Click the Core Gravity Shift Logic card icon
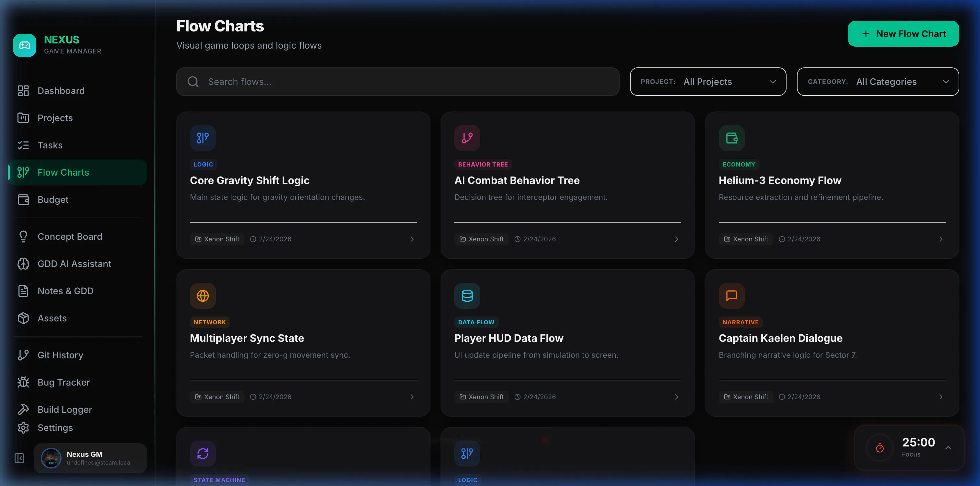The image size is (980, 486). 203,138
